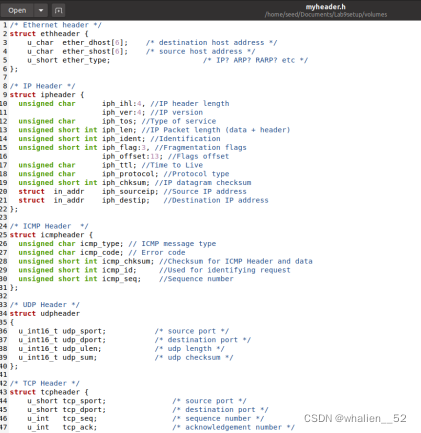421x433 pixels.
Task: Click the tcp_dport declaration
Action: 66,410
